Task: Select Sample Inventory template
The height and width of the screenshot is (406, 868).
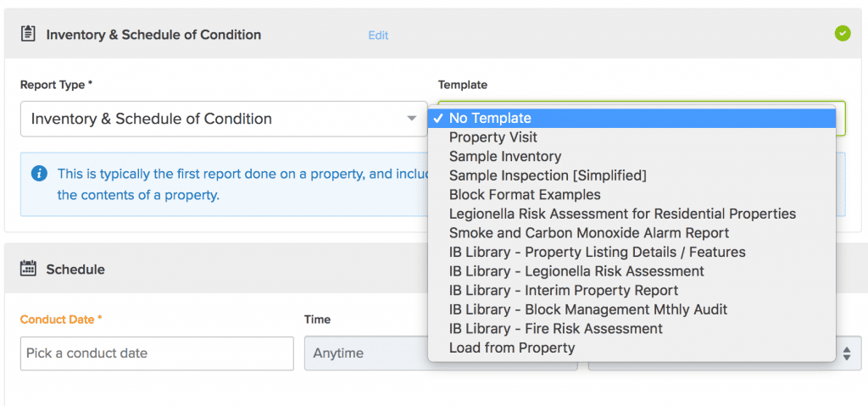Action: [505, 157]
